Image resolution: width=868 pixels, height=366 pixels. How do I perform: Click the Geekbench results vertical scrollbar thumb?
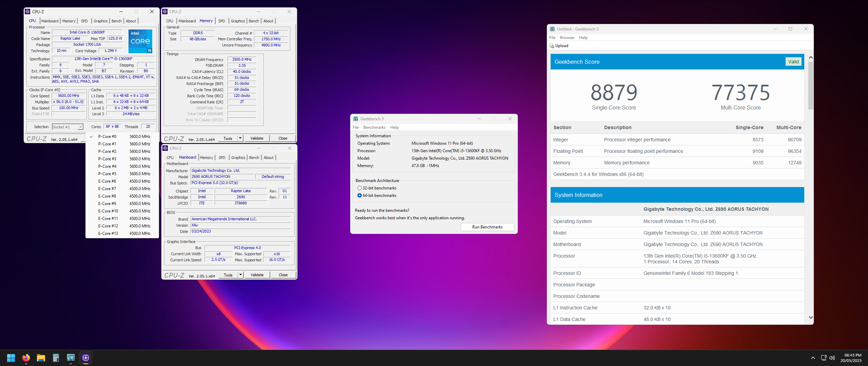tap(811, 85)
